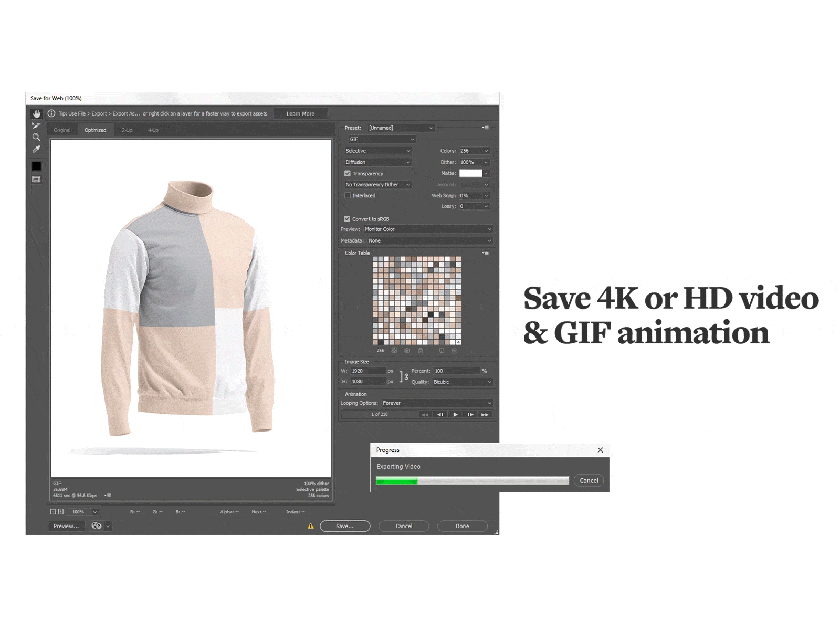840x630 pixels.
Task: Click the black eyedropper color swatch
Action: point(36,166)
